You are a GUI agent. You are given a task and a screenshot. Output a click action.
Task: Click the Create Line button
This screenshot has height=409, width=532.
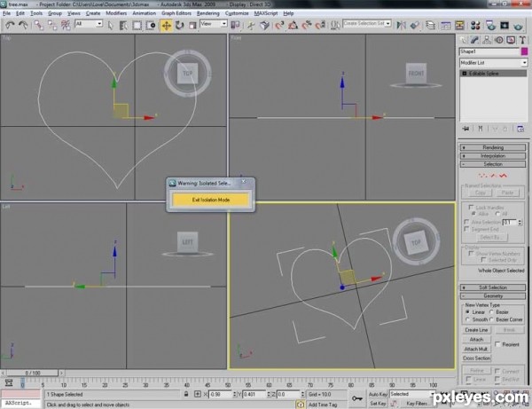476,330
